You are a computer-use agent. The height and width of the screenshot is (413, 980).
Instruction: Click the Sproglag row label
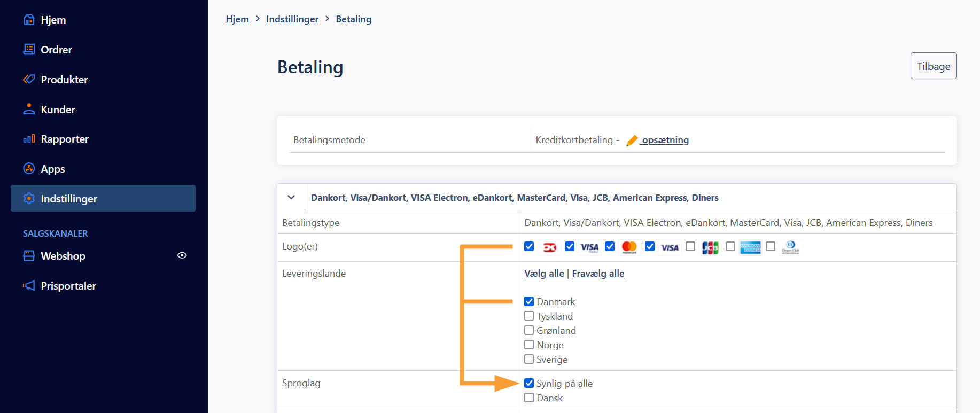pos(301,383)
